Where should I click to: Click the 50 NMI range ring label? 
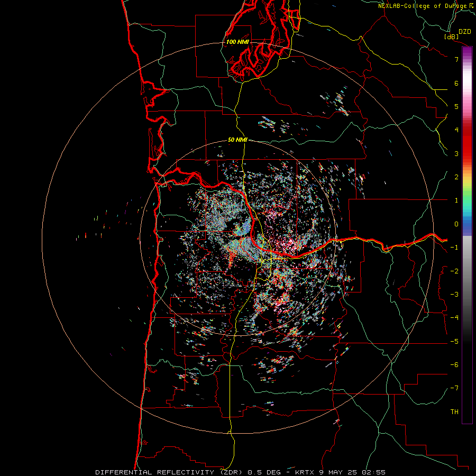click(237, 140)
